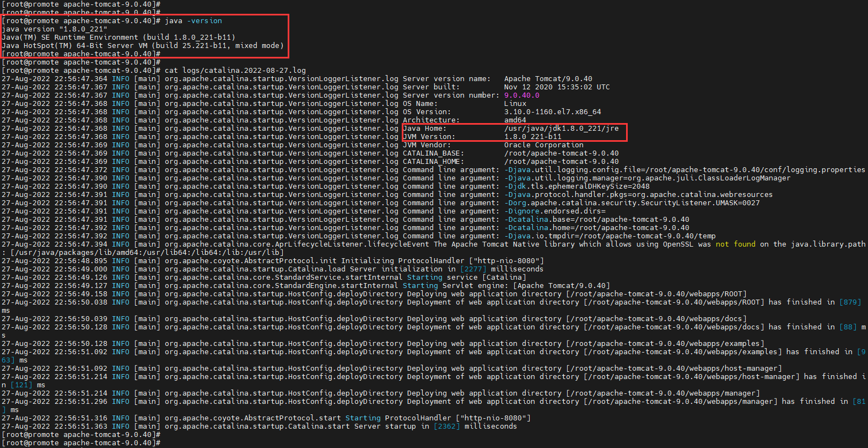Click the "[121]" host-manager deployment time
The width and height of the screenshot is (868, 448).
pos(21,385)
